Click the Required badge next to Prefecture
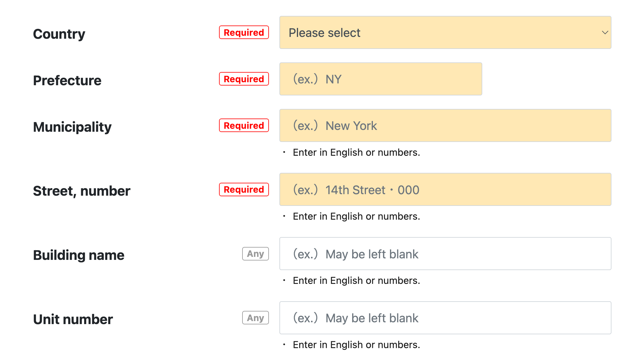643x364 pixels. point(244,79)
